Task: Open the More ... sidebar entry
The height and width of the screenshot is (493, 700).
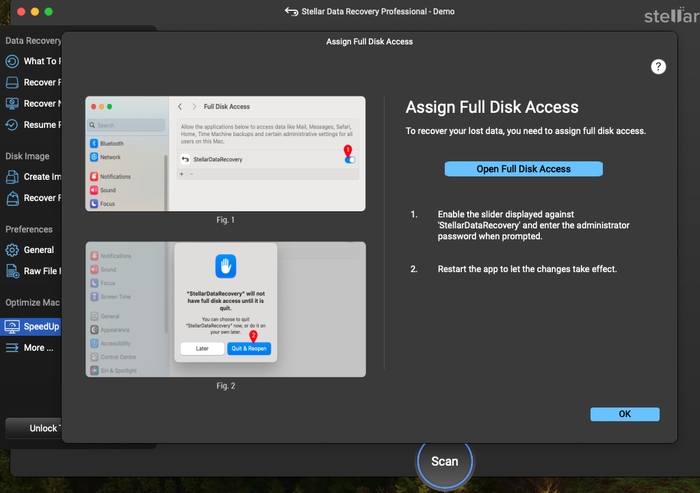Action: click(x=31, y=347)
